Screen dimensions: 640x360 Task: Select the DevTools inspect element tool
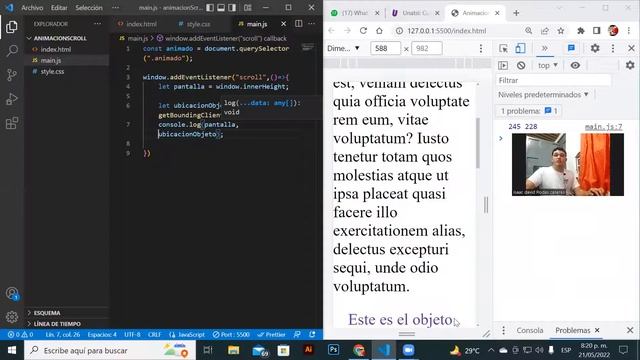[x=504, y=48]
